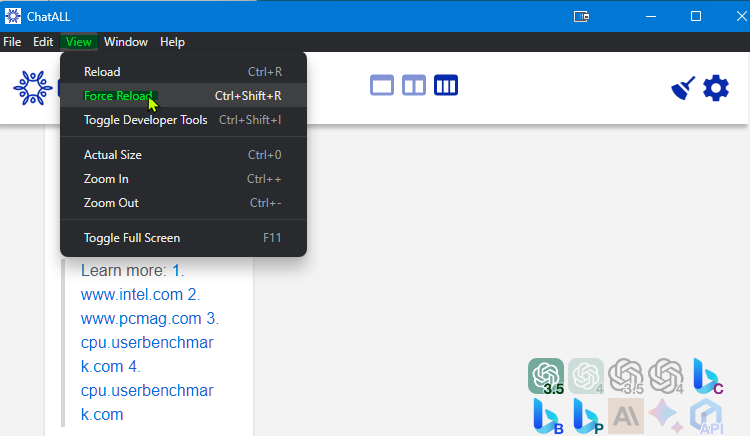This screenshot has width=750, height=436.
Task: Click the ChatALL app icon in title bar
Action: (13, 16)
